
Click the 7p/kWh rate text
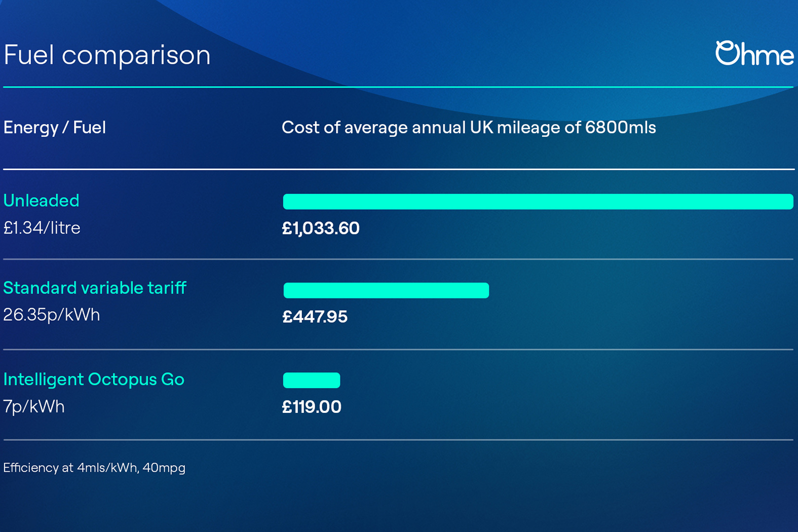[x=34, y=406]
